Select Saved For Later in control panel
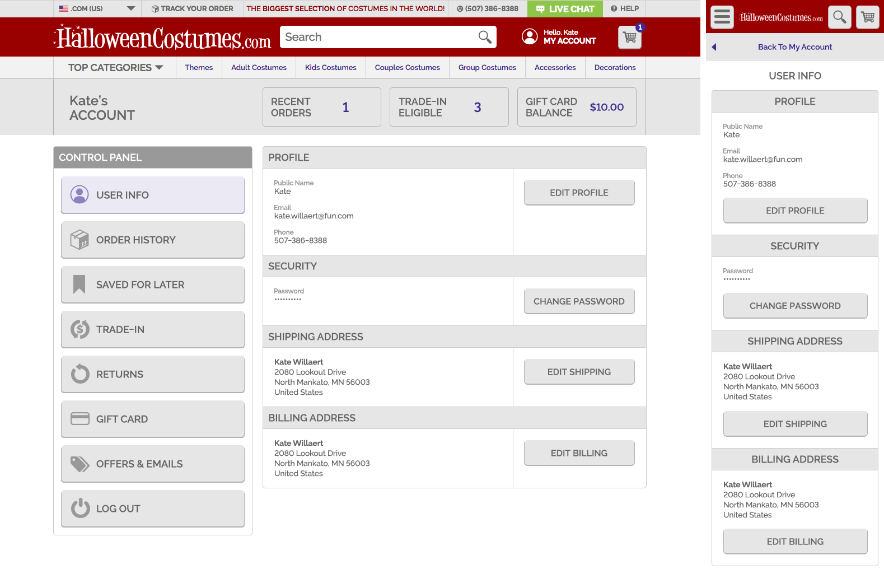 tap(153, 284)
